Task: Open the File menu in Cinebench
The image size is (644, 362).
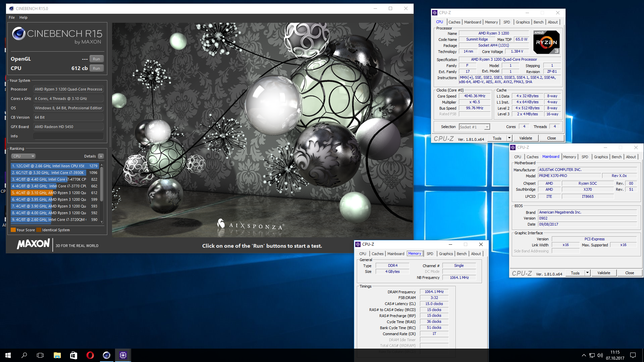Action: tap(12, 17)
